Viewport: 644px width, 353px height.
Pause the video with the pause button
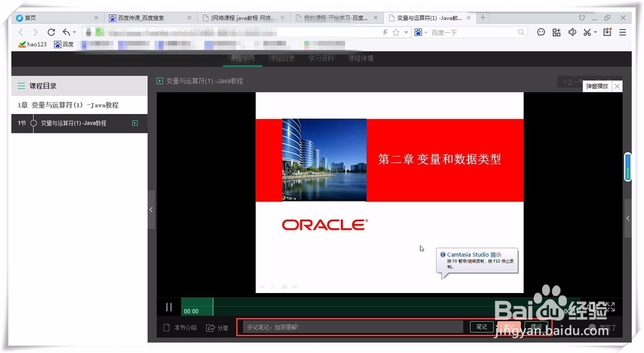[169, 307]
